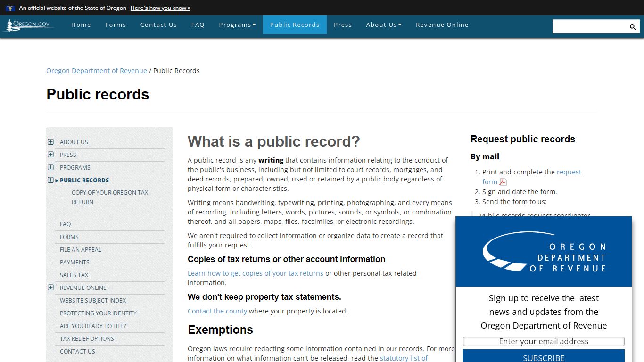Expand the REVENUE ONLINE sidebar section

click(50, 288)
